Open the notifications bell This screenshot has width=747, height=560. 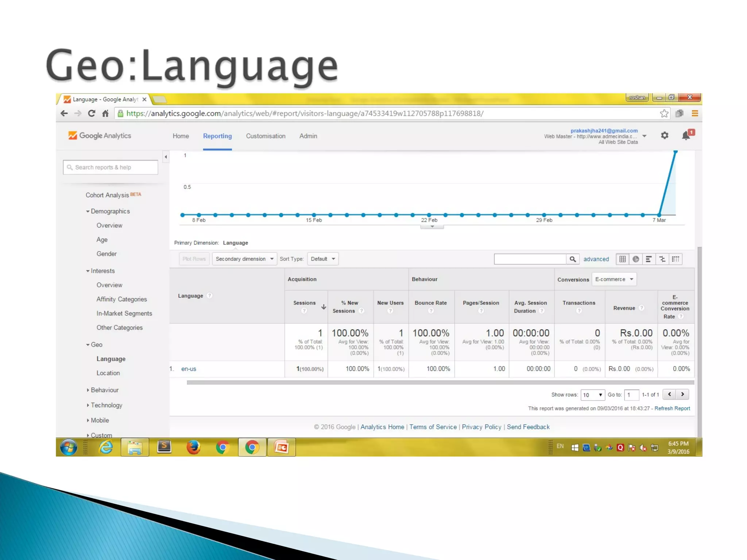point(686,136)
